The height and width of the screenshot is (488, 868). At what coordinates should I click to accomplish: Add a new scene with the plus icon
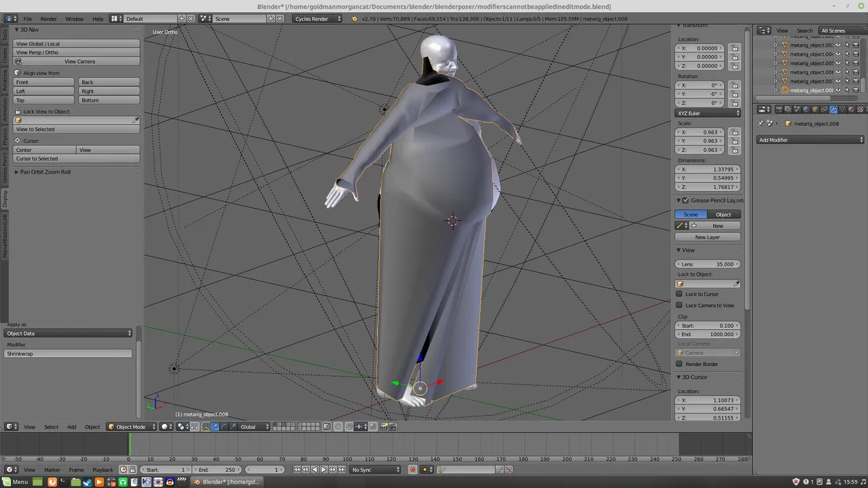(271, 18)
